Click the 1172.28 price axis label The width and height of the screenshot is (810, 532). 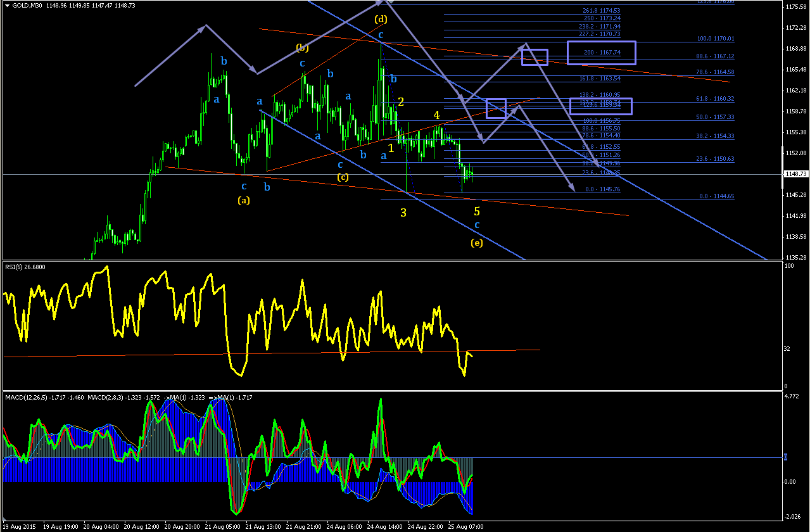pyautogui.click(x=797, y=28)
